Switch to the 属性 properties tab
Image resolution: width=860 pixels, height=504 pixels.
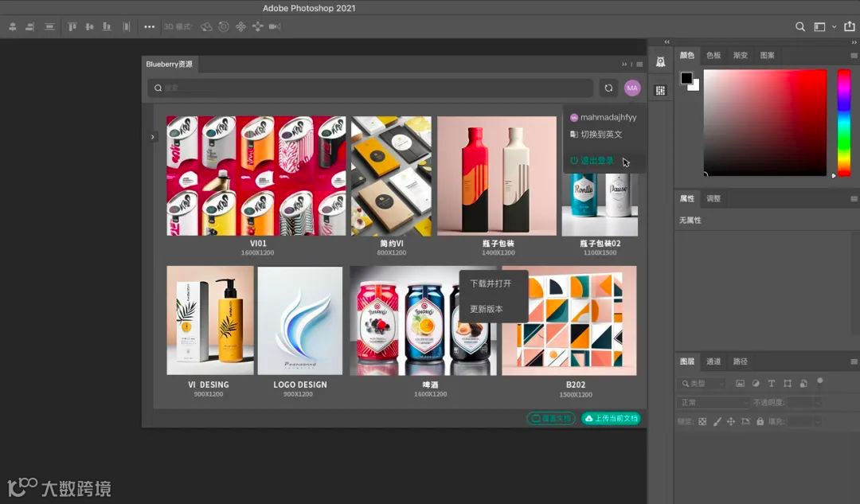tap(686, 198)
